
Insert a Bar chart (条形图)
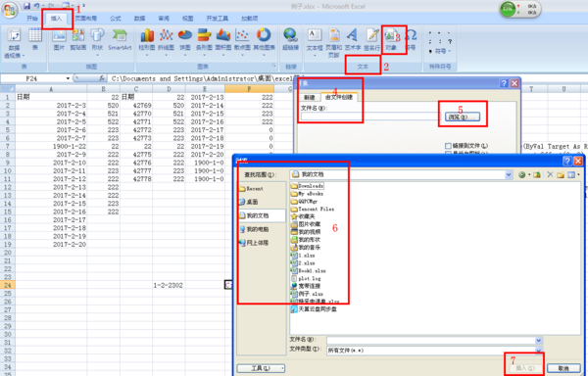204,42
